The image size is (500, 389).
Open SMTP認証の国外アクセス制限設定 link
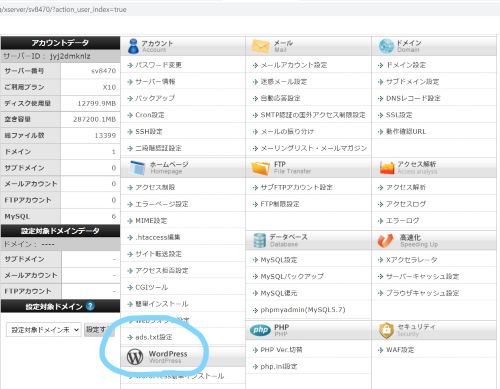pyautogui.click(x=313, y=115)
